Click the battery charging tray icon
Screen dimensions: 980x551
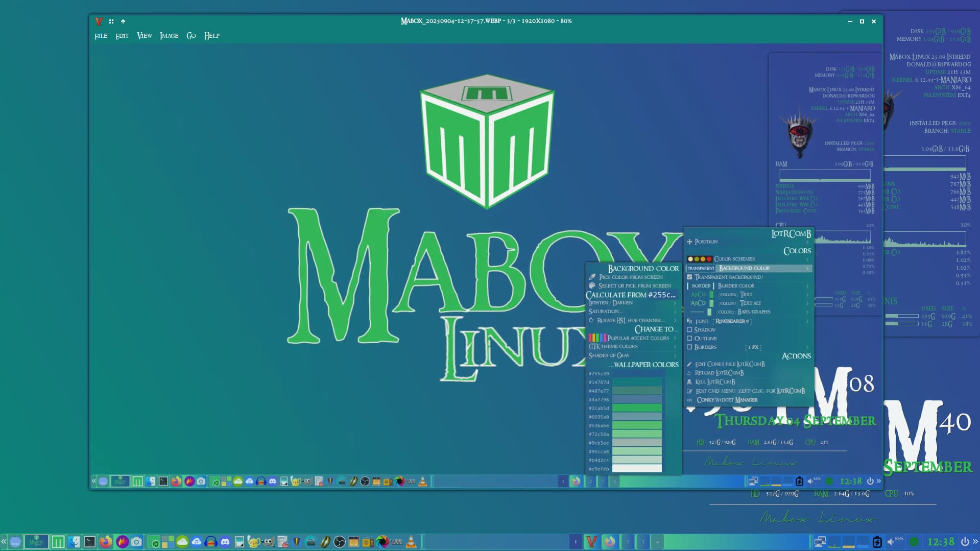[x=877, y=542]
